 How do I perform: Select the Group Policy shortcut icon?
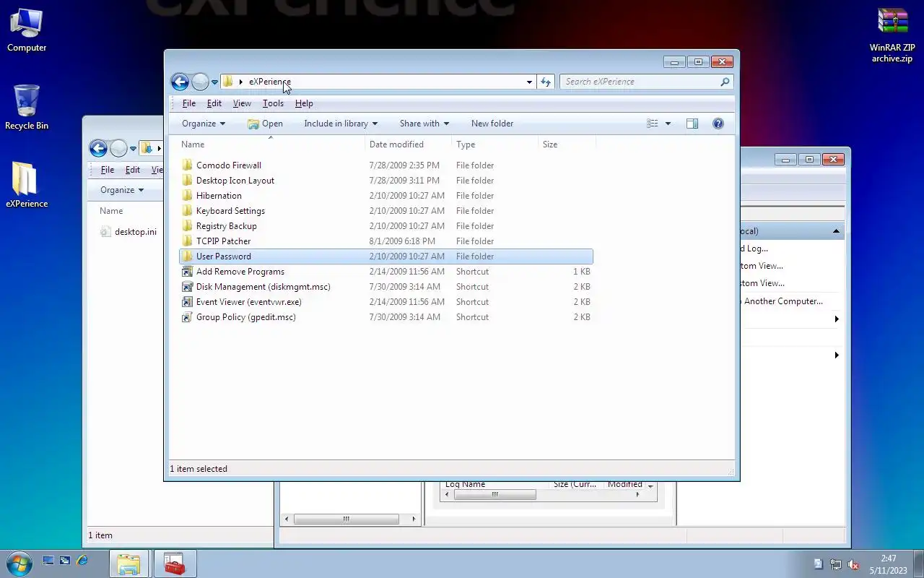(x=188, y=317)
